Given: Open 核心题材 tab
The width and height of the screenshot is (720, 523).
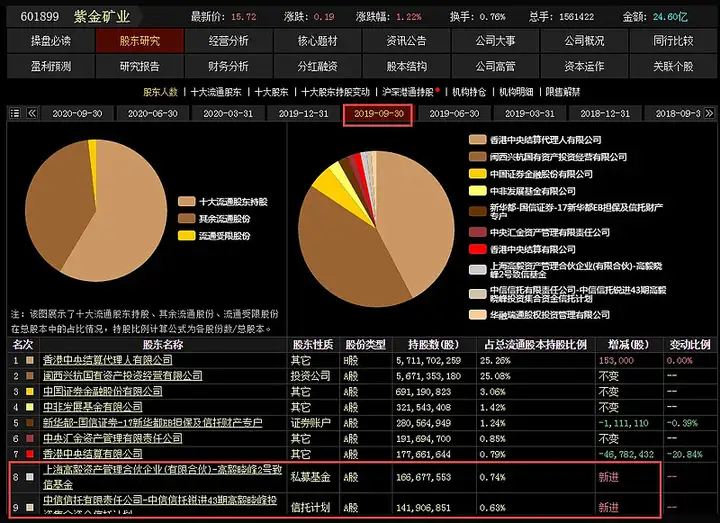Looking at the screenshot, I should (317, 41).
